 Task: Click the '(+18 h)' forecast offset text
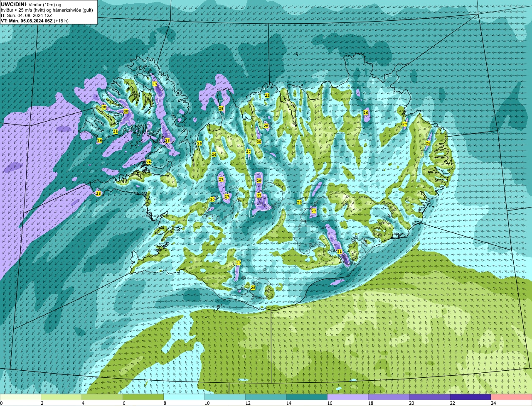61,21
